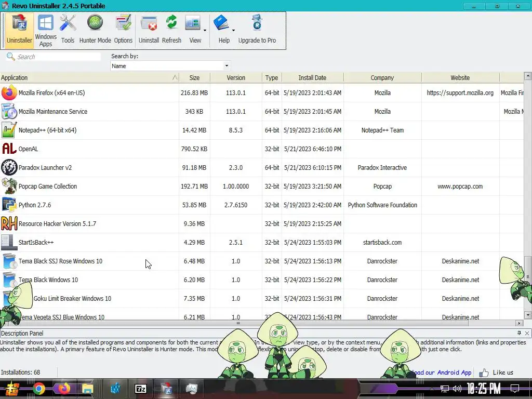Viewport: 532px width, 399px height.
Task: Click the Python Software Foundation company cell
Action: click(x=382, y=205)
